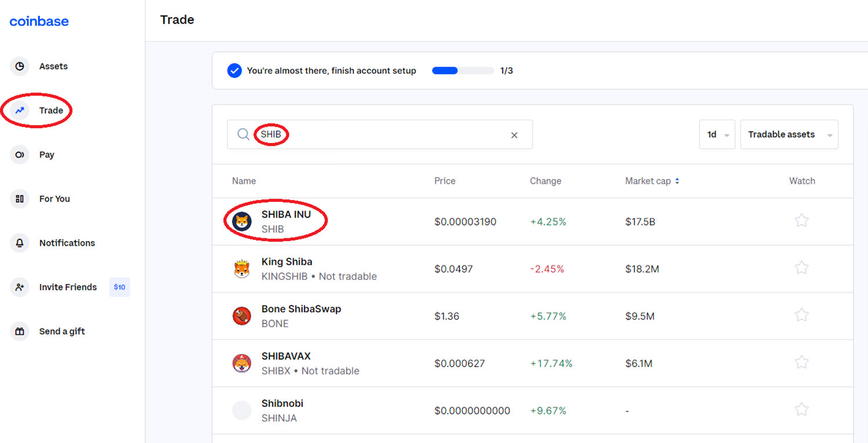This screenshot has height=443, width=868.
Task: Click the Invite Friends person icon
Action: pos(20,287)
